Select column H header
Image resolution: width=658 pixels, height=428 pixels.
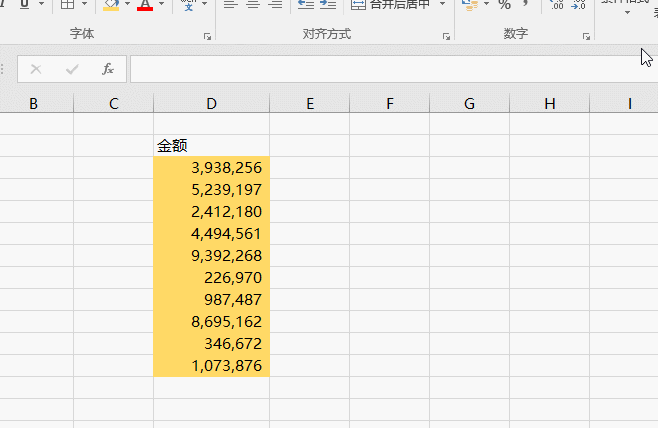(x=550, y=104)
